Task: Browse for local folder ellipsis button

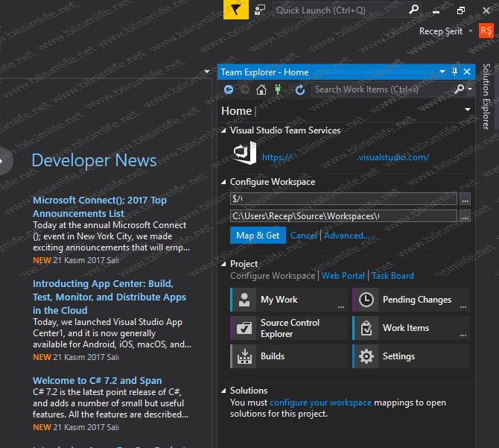Action: coord(465,216)
